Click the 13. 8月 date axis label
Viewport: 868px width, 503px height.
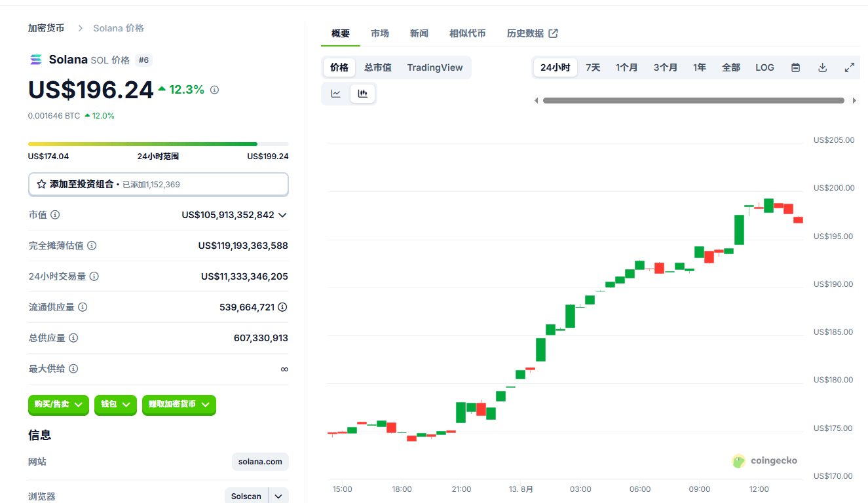[x=521, y=489]
